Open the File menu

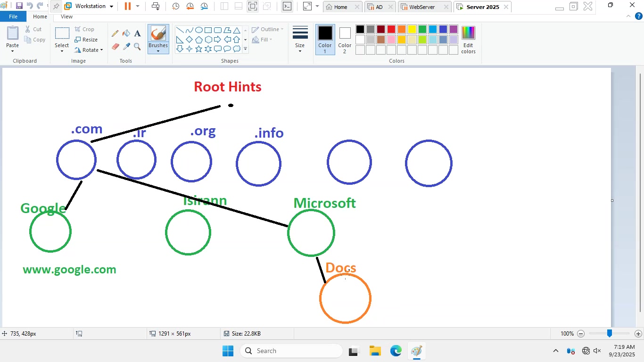click(13, 16)
